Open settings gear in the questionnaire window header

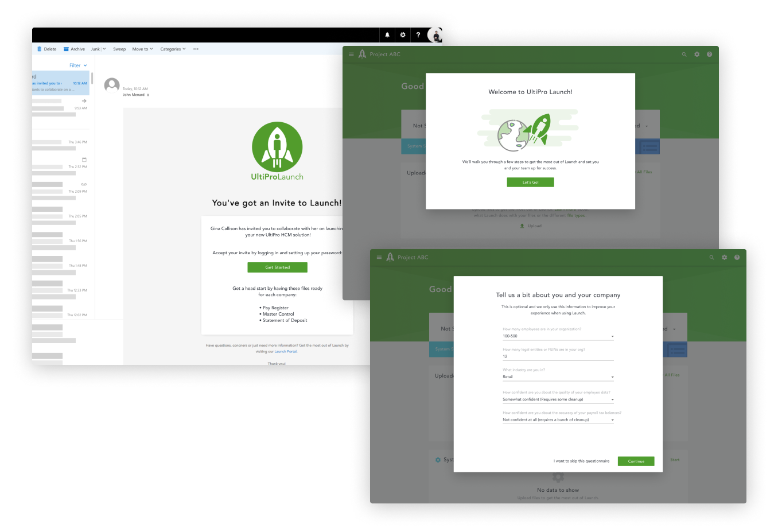724,258
